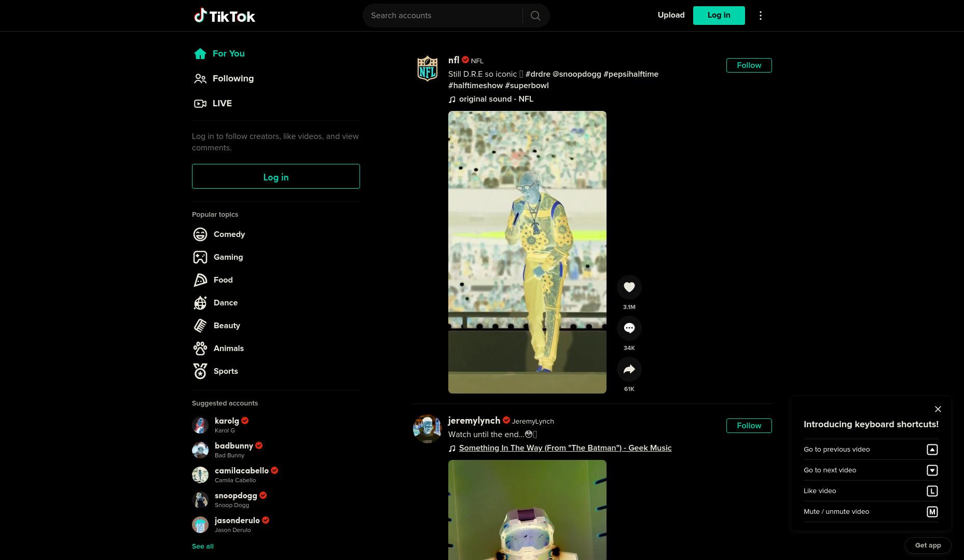Follow the jeremylynch account
The width and height of the screenshot is (964, 560).
pos(749,426)
